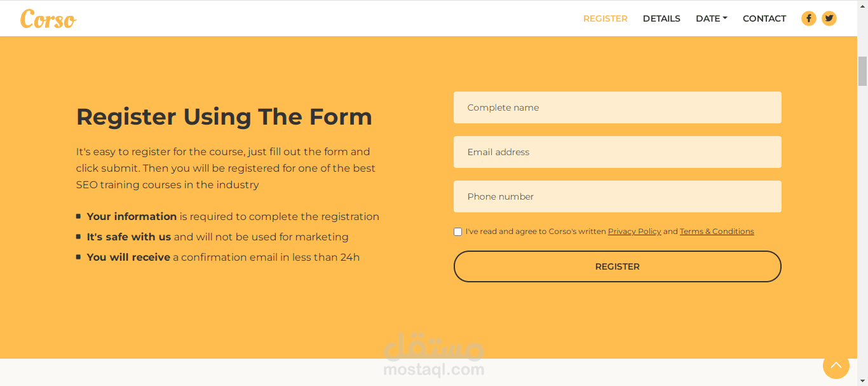This screenshot has width=868, height=386.
Task: Click the vertical scrollbar thumb
Action: click(862, 71)
